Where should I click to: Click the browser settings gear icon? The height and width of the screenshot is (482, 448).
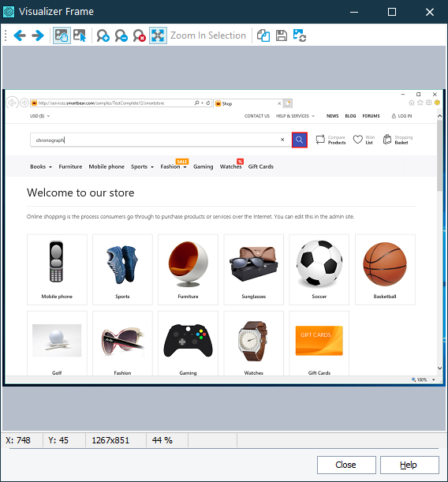click(x=428, y=103)
